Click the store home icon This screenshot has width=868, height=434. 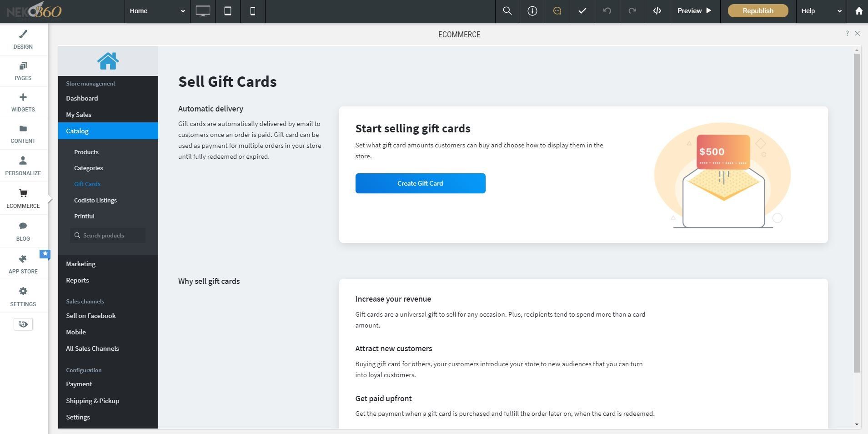click(108, 61)
